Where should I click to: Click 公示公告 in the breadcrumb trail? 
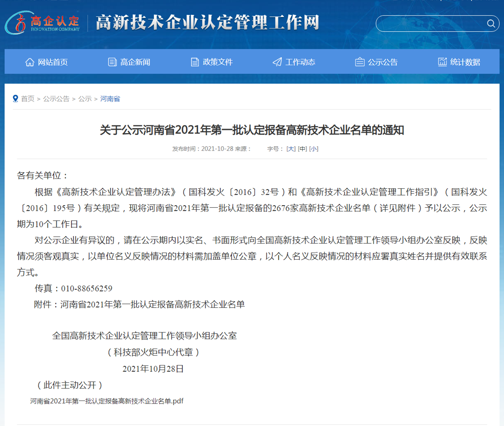click(56, 99)
